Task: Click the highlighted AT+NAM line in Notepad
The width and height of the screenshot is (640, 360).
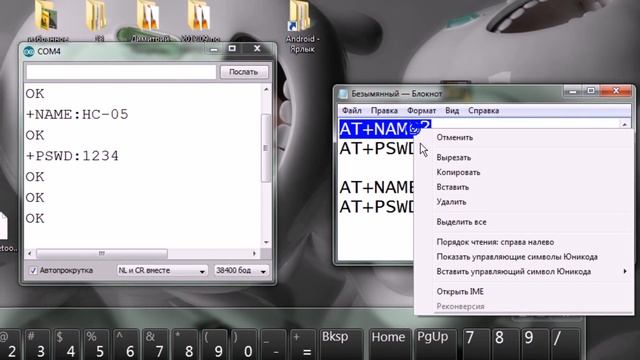Action: [x=385, y=129]
